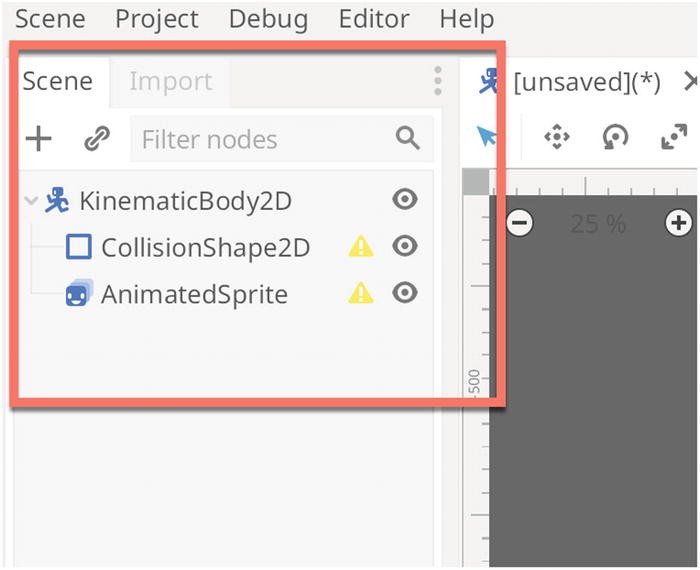Open the Editor menu
Image resolution: width=700 pixels, height=570 pixels.
click(x=374, y=19)
